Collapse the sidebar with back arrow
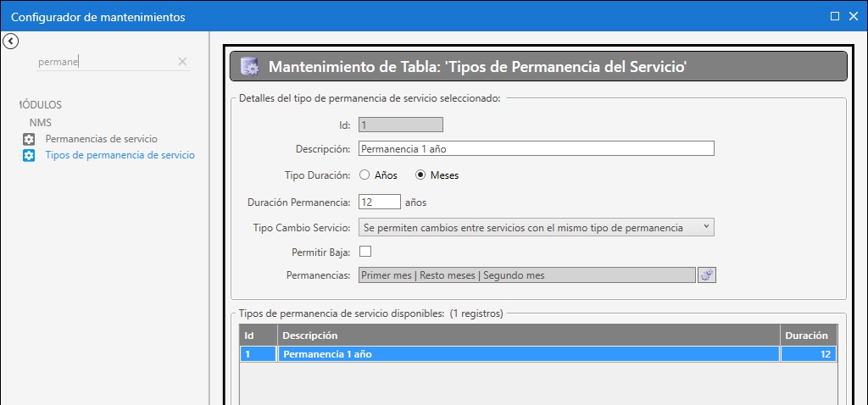The height and width of the screenshot is (405, 868). [x=10, y=41]
